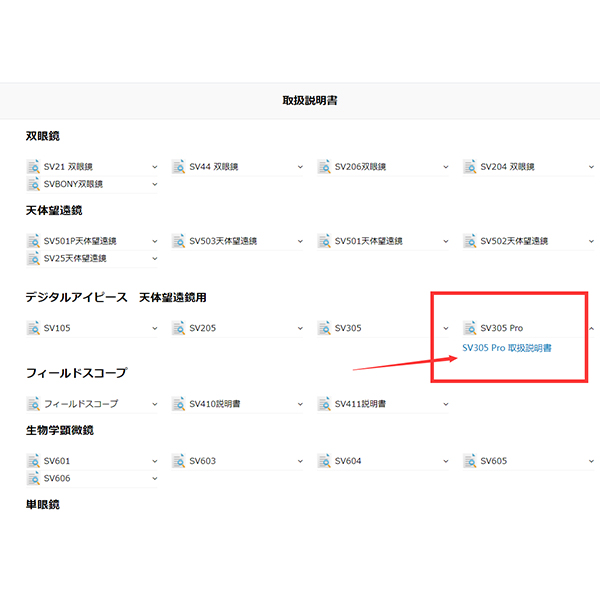The width and height of the screenshot is (600, 600).
Task: Expand the SV206双眼鏡 dropdown arrow
Action: pos(446,167)
